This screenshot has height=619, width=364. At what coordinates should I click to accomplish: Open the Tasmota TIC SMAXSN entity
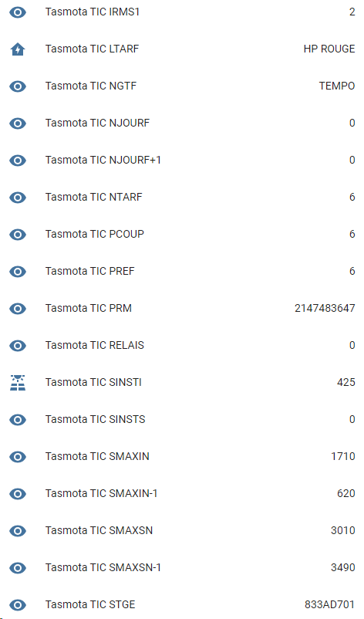[182, 530]
